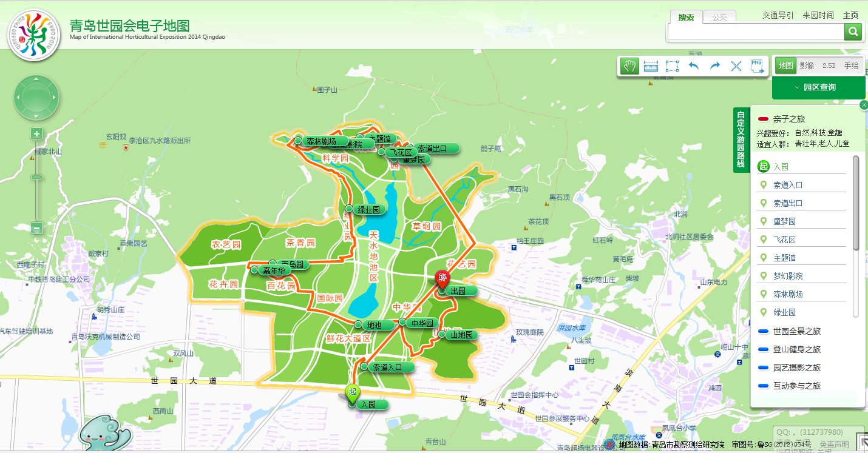Click 主题馆 in the route list

tap(784, 258)
